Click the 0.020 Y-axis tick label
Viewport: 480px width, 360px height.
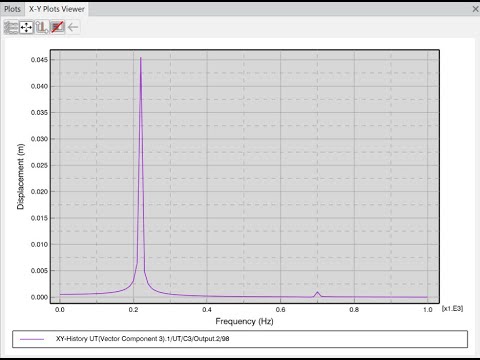[39, 192]
